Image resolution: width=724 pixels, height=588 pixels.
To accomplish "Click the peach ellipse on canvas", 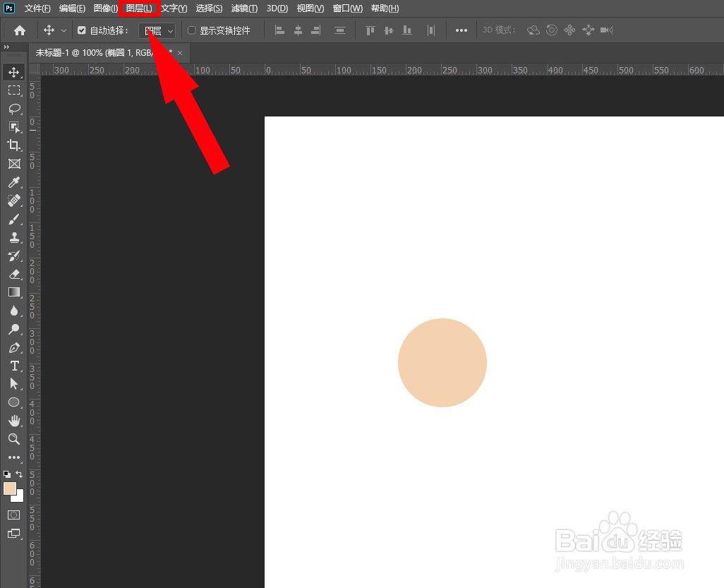I will pos(442,363).
